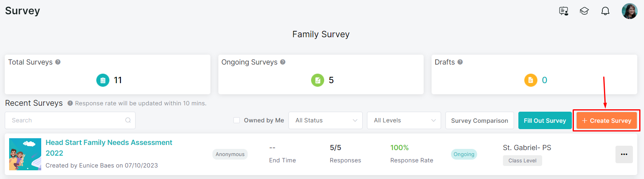Click the Ongoing Surveys help question icon

[283, 62]
